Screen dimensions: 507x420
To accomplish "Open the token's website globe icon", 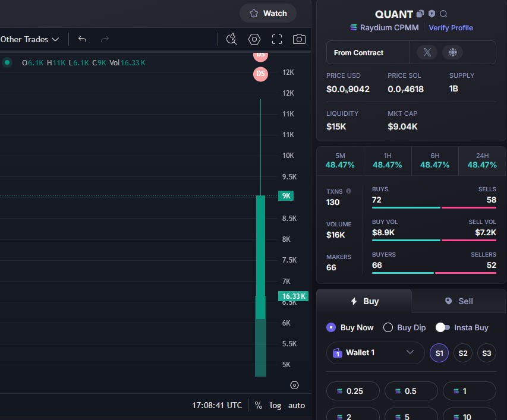I will 453,52.
